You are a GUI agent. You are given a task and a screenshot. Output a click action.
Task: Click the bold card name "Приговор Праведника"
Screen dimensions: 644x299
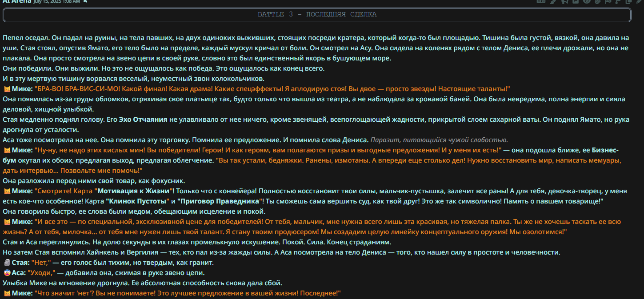(x=219, y=201)
